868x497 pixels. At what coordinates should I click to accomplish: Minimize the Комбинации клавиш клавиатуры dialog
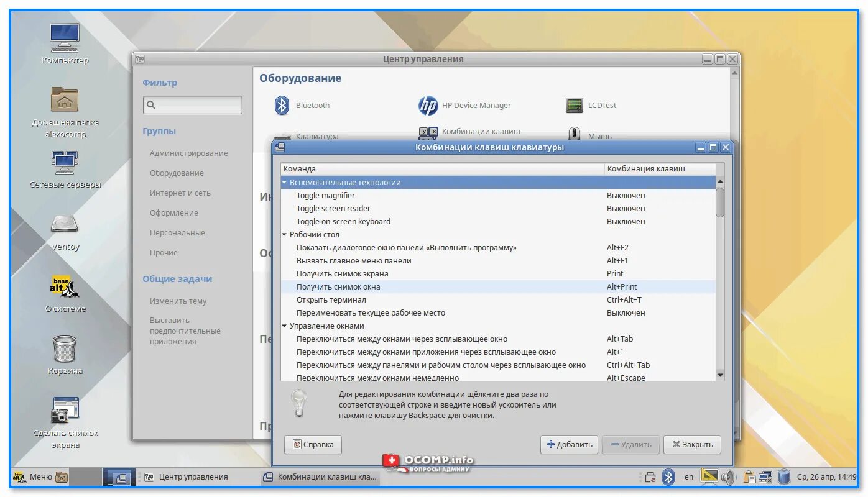(701, 147)
